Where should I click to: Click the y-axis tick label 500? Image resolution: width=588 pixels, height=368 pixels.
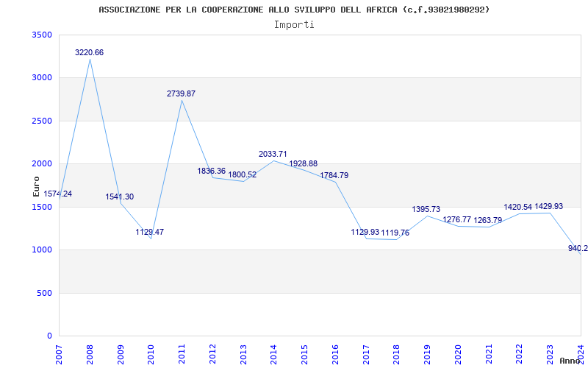[44, 293]
